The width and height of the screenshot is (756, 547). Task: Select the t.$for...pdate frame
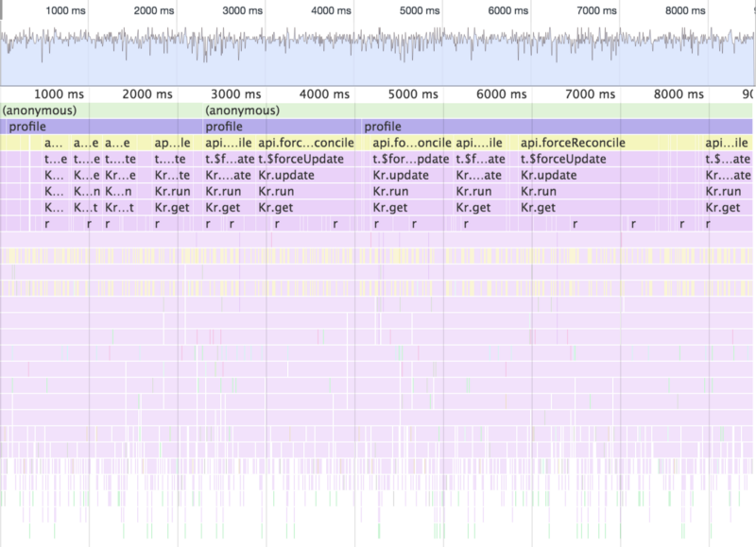(412, 159)
